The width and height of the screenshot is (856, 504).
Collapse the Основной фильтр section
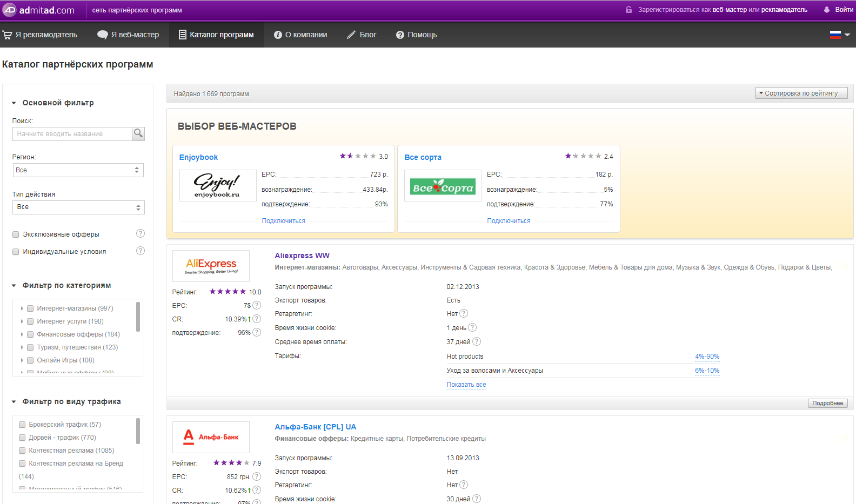pos(14,103)
